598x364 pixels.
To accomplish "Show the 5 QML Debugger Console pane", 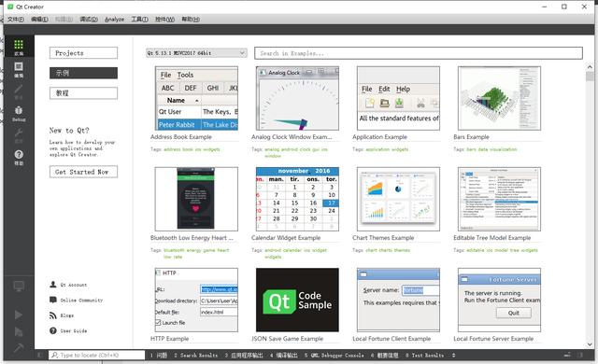I will (335, 356).
